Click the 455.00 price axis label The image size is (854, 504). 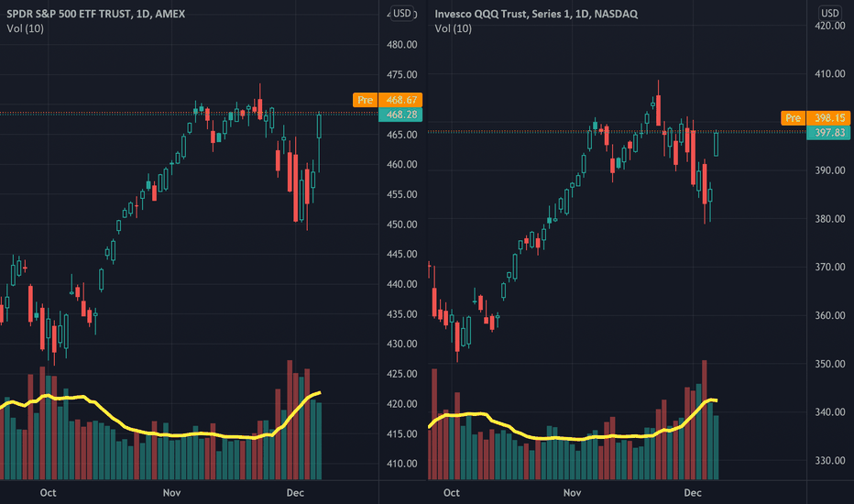click(402, 194)
